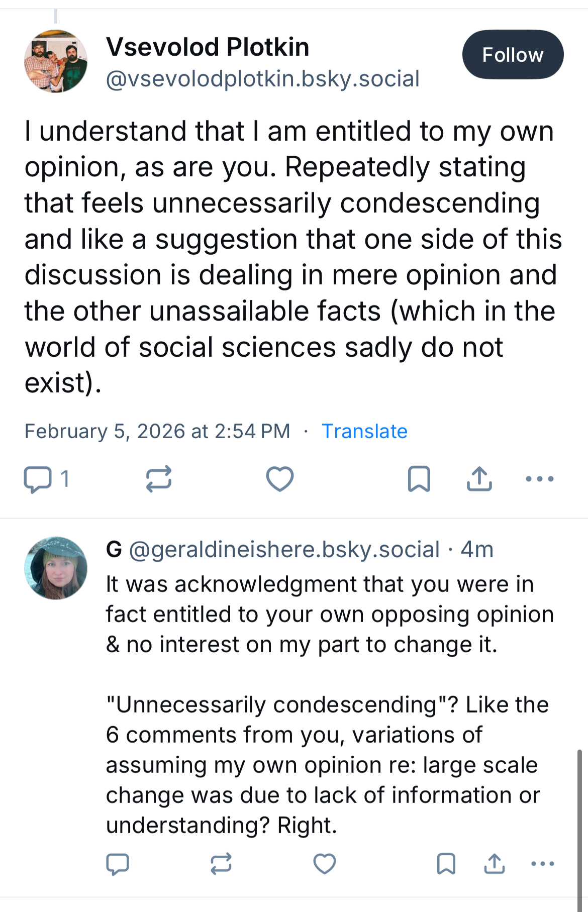Translate the main post
Screen dimensions: 588x912
[364, 431]
